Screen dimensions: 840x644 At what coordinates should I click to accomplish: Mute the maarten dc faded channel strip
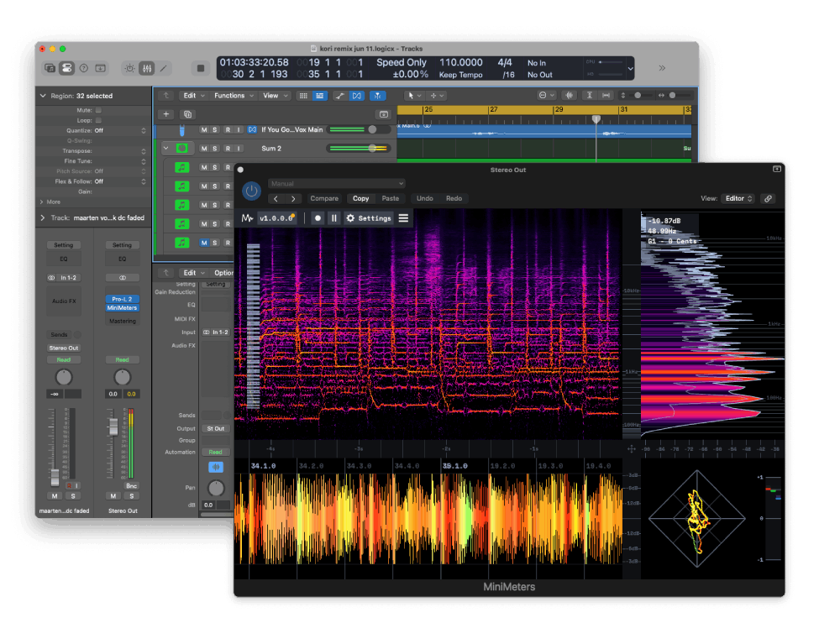tap(55, 495)
